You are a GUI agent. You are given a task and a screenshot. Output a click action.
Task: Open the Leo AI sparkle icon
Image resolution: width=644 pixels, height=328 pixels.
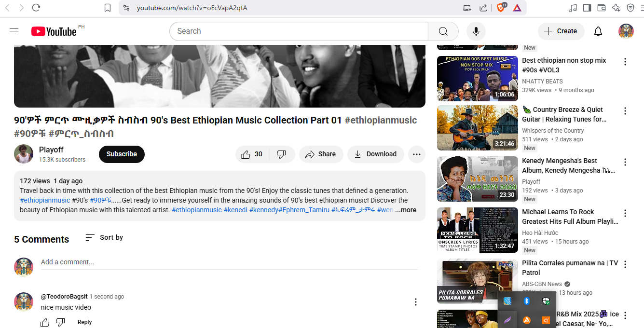[x=616, y=8]
